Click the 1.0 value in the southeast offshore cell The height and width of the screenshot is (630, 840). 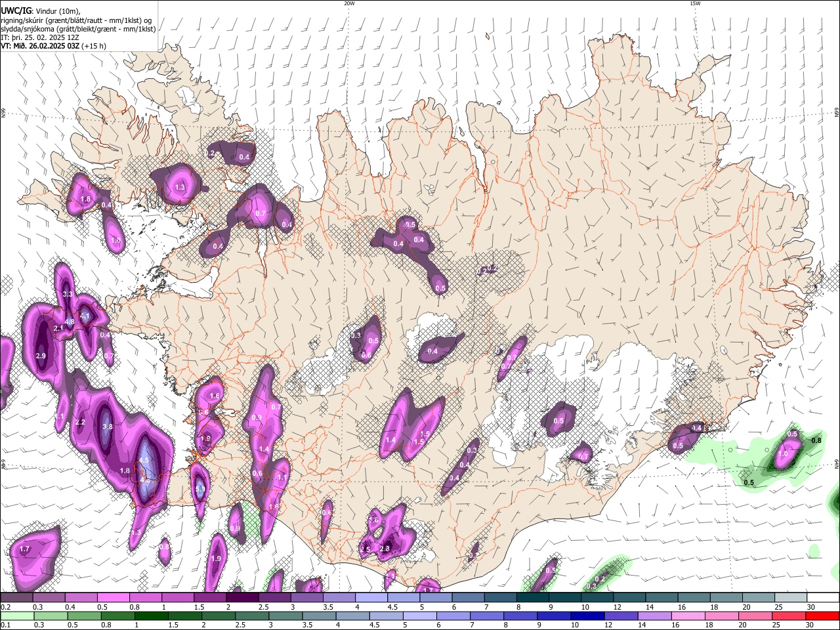click(783, 453)
